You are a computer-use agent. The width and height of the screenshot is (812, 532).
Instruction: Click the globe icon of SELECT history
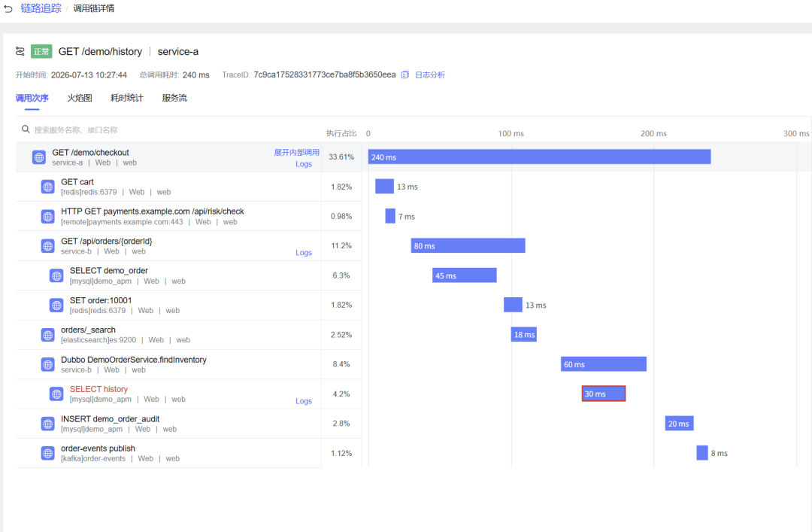[56, 394]
